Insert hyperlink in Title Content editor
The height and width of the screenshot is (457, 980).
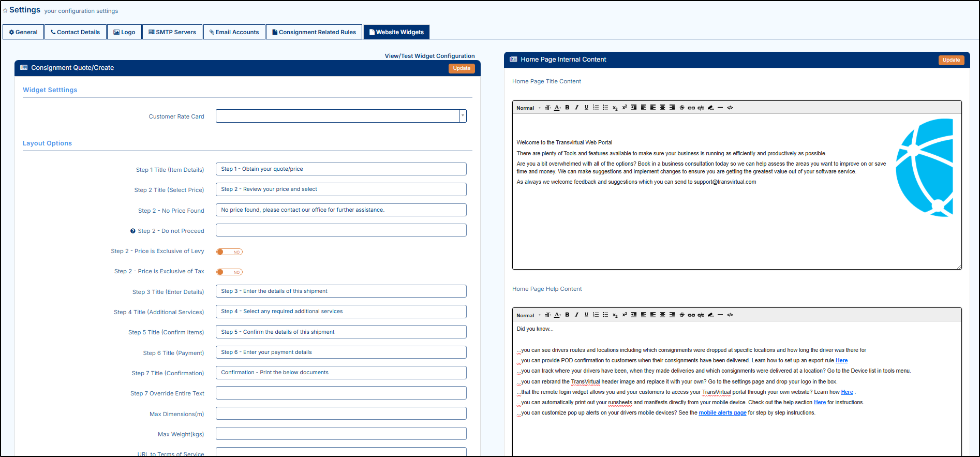[691, 108]
